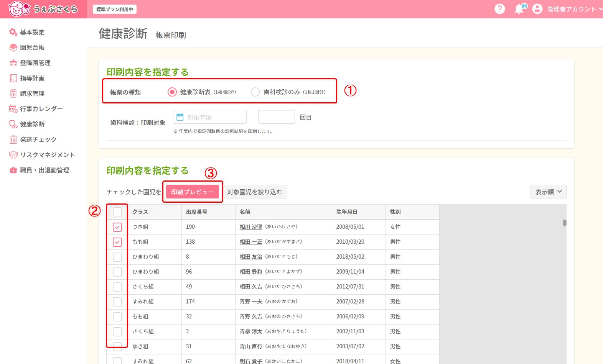Viewport: 603px width, 364px height.
Task: Check the checkbox for 青野 久吉
Action: tap(117, 317)
